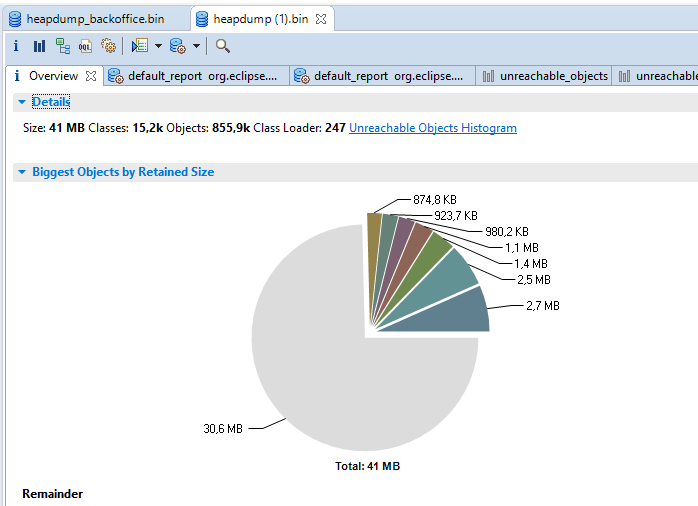698x506 pixels.
Task: Expand the Query Browser dropdown arrow
Action: 196,46
